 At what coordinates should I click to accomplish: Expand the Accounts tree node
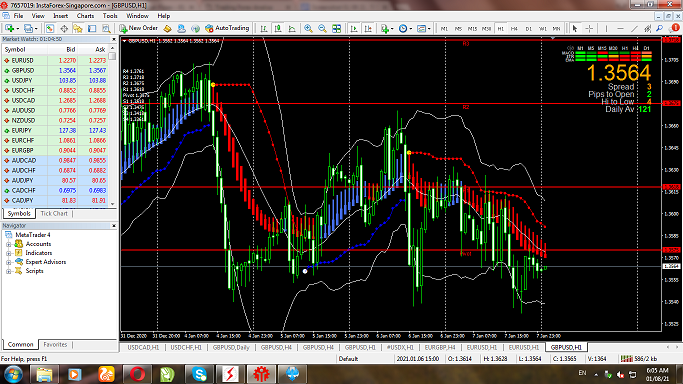point(8,244)
